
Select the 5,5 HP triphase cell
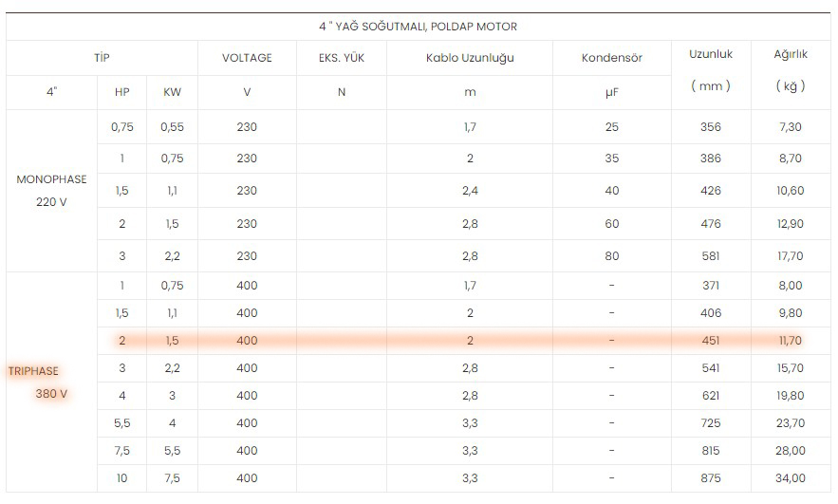[x=121, y=422]
